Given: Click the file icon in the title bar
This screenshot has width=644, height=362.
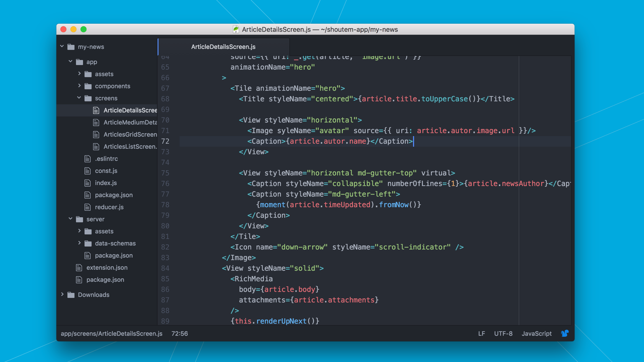Looking at the screenshot, I should click(x=236, y=29).
